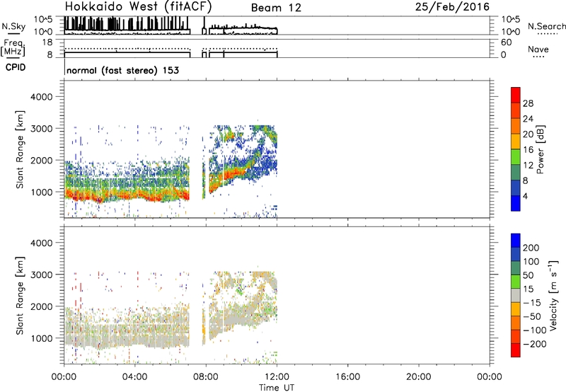Click the '3000' tick of the velocity panel
Image resolution: width=566 pixels, height=392 pixels.
(41, 275)
